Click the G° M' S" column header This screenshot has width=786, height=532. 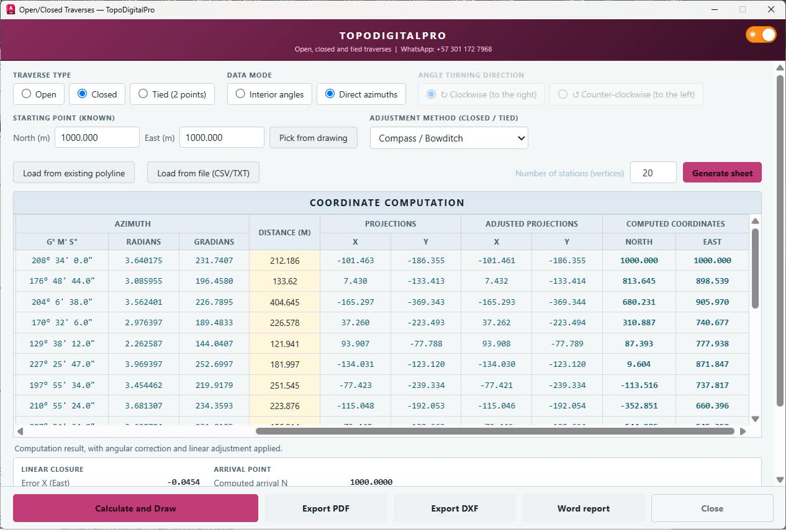pyautogui.click(x=61, y=241)
